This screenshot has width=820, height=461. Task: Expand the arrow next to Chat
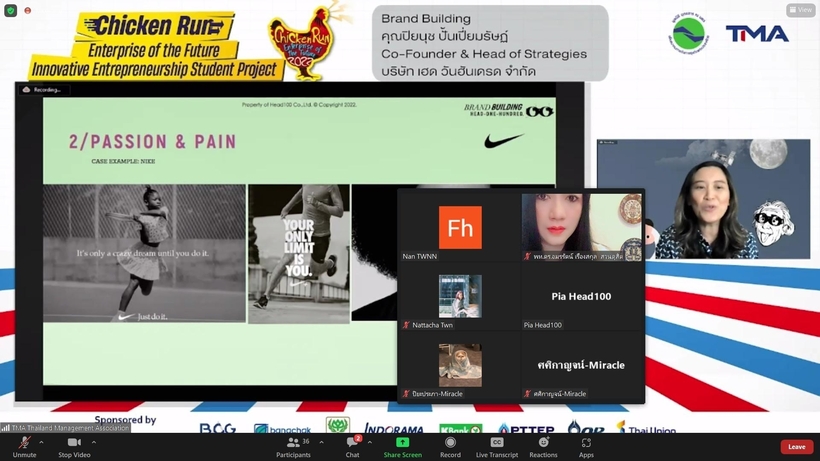pyautogui.click(x=370, y=443)
